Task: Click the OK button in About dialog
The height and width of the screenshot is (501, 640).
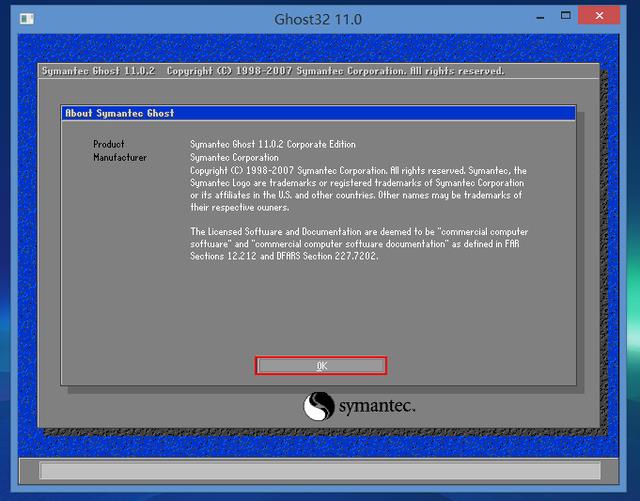Action: tap(321, 365)
